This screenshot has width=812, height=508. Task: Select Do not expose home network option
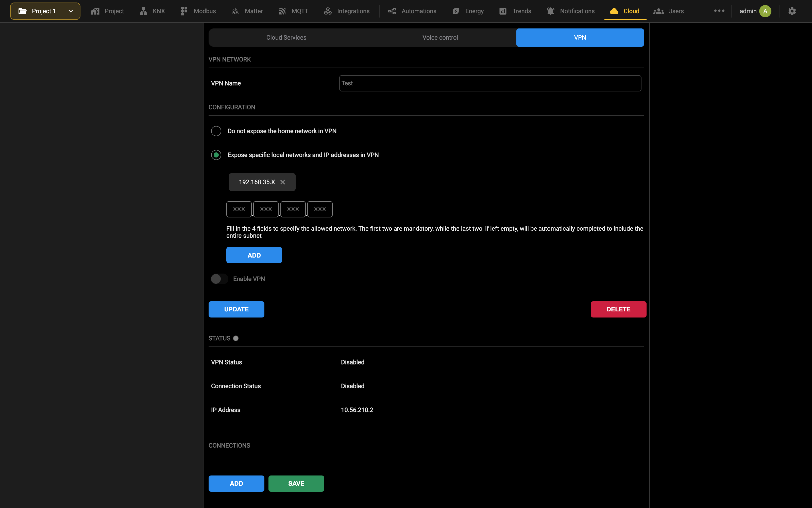coord(216,131)
